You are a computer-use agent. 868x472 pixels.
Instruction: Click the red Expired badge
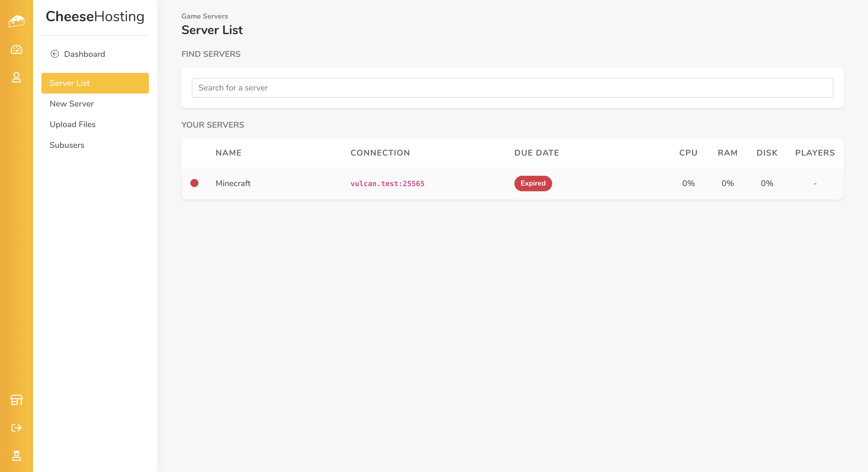[x=533, y=183]
